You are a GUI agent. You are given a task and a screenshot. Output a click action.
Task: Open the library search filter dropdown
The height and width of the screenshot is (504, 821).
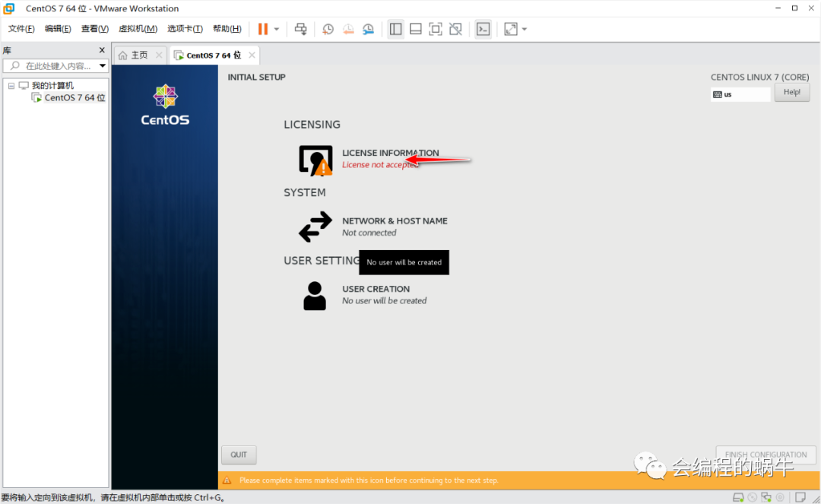(103, 66)
